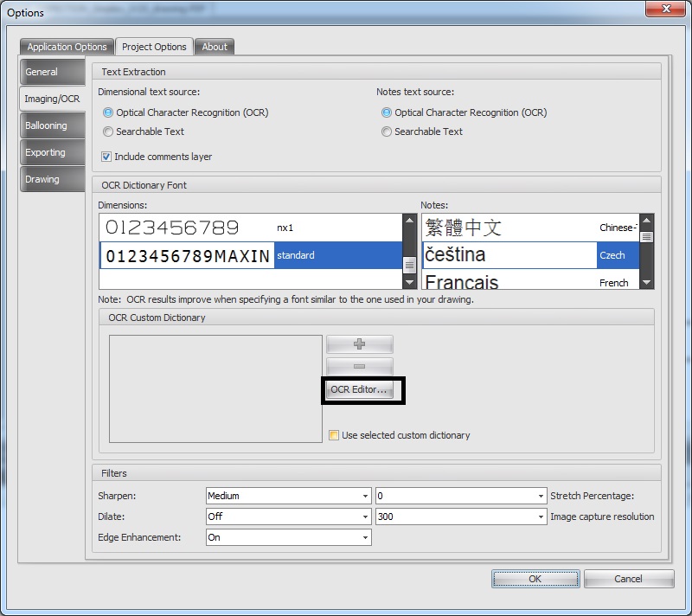
Task: Switch to the Application Options tab
Action: pos(67,47)
